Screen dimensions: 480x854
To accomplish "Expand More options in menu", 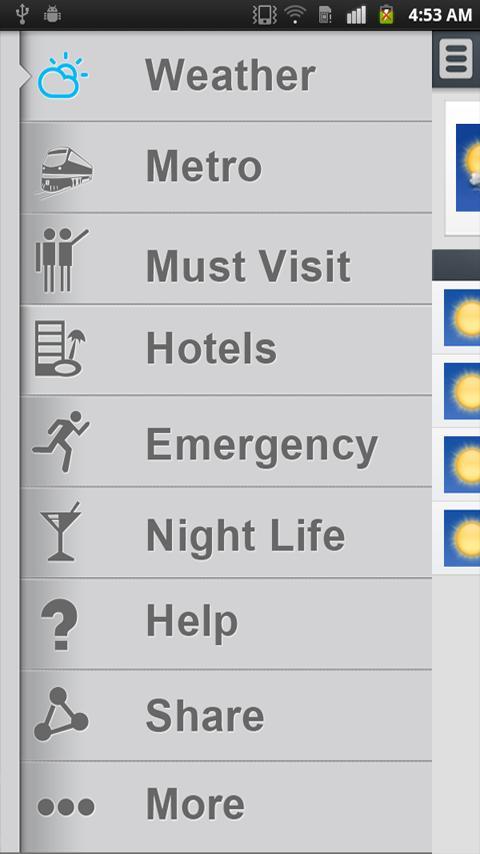I will (x=226, y=807).
